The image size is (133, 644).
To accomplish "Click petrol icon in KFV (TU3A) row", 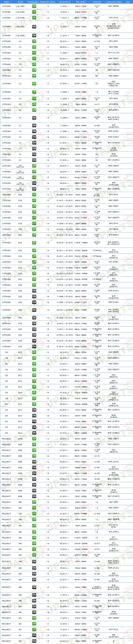I will pyautogui.click(x=34, y=92).
